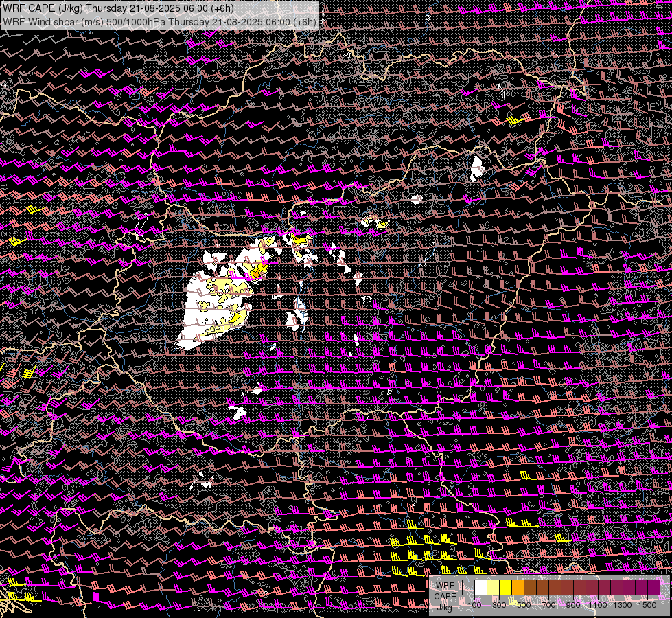
Task: Click the bright yellow legend swatch
Action: pyautogui.click(x=506, y=587)
